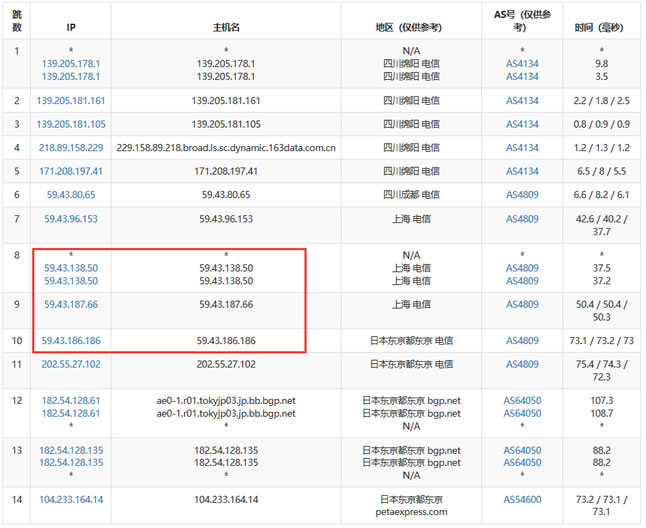Open AS4809 link in hop 6 row
The width and height of the screenshot is (646, 528).
click(x=522, y=194)
